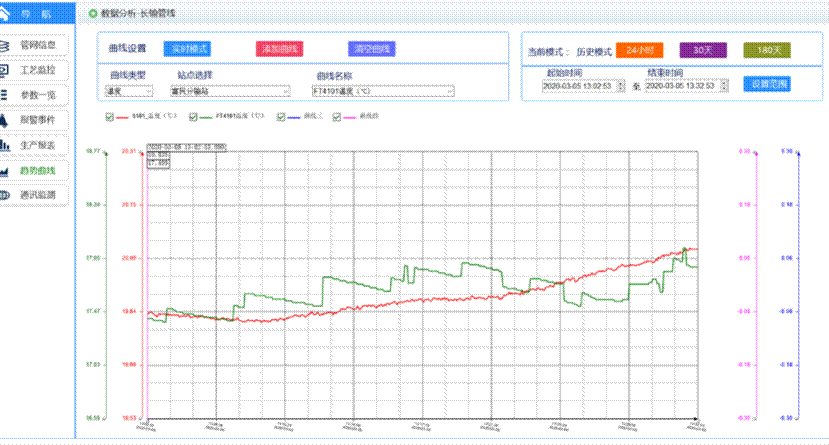
Task: Click the blue 实时模式 button
Action: click(x=187, y=49)
